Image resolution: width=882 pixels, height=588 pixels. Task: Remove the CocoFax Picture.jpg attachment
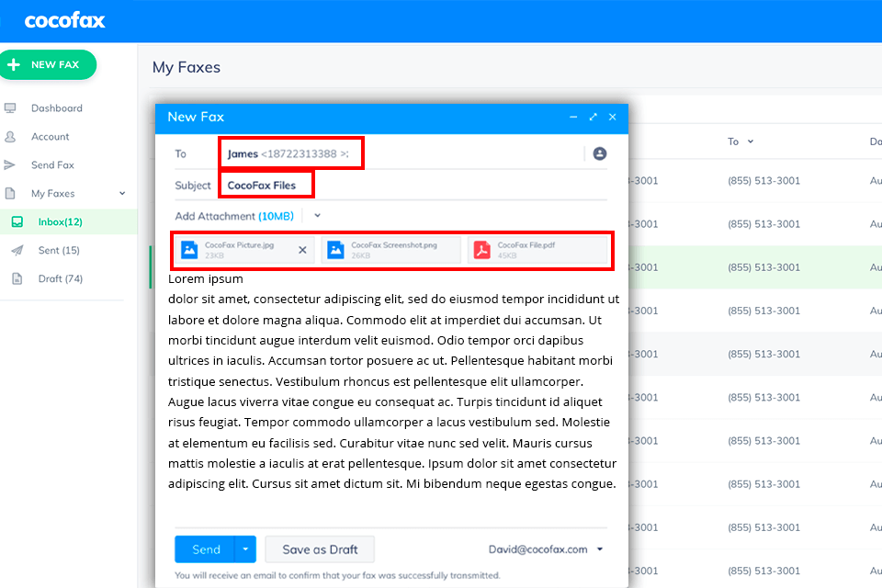tap(303, 249)
